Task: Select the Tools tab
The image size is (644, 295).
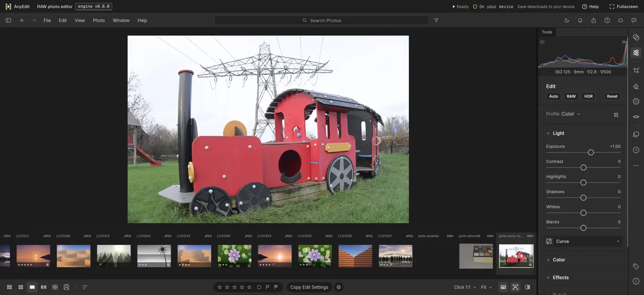Action: 547,32
